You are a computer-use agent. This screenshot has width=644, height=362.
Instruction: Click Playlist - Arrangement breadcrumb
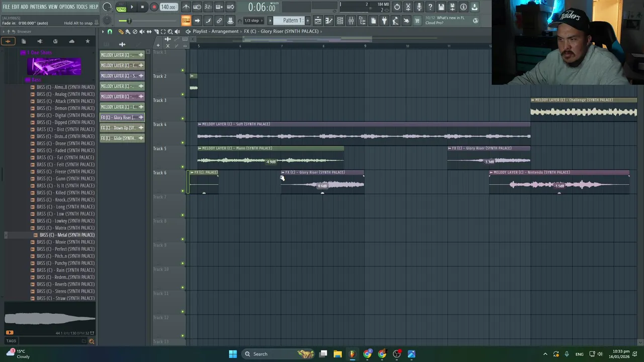215,31
